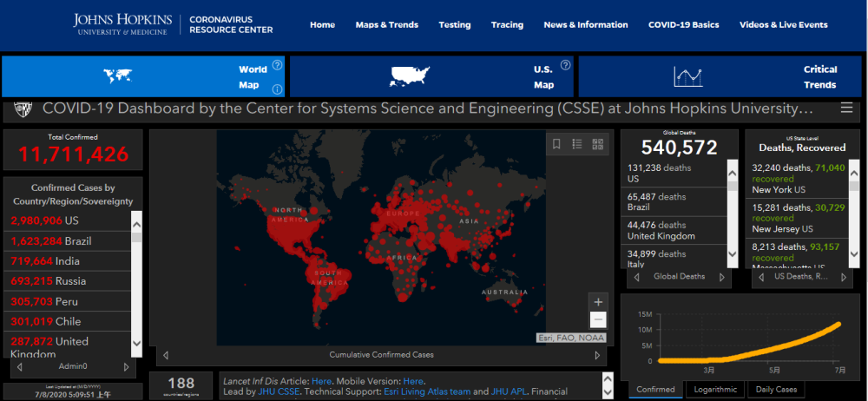Switch to the U.S. Map tab
Viewport: 868px width, 401px height.
pos(431,76)
